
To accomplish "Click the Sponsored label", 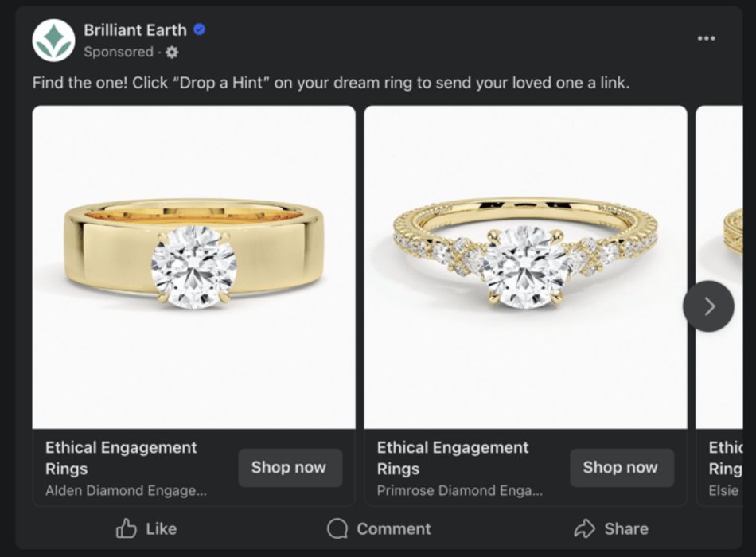I will coord(119,52).
